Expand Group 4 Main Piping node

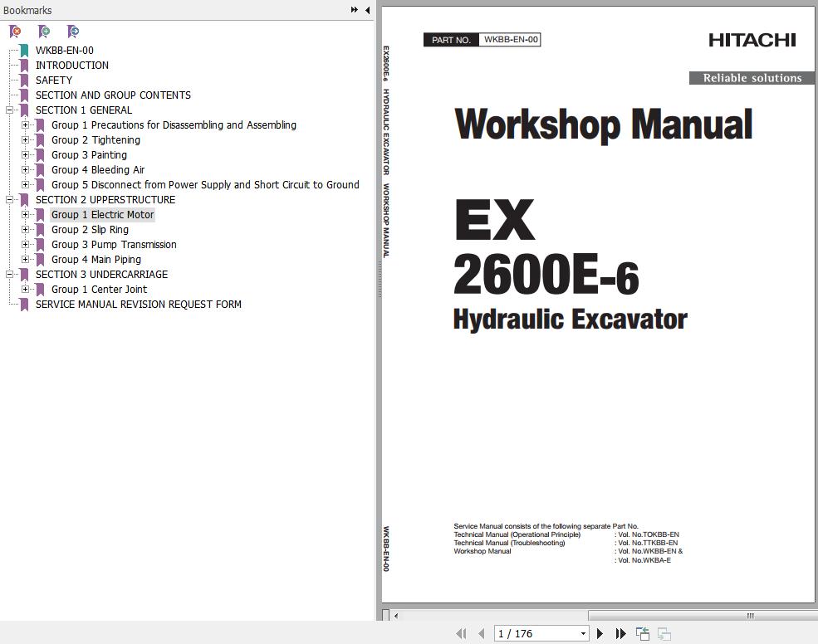click(x=25, y=260)
